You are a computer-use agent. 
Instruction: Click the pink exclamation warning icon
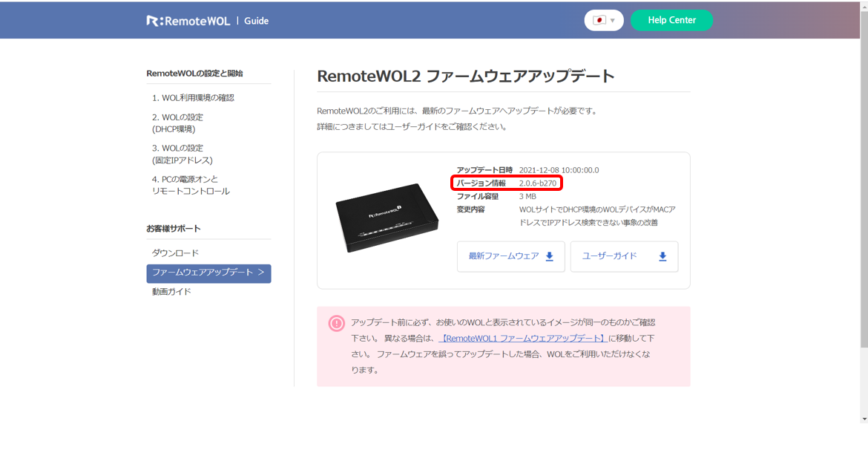point(337,324)
